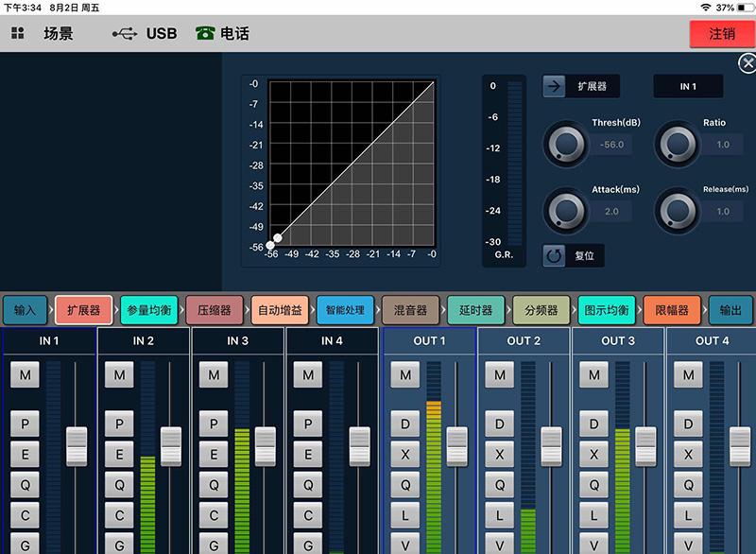Click the green telephone icon
Viewport: 756px width, 554px height.
coord(204,33)
